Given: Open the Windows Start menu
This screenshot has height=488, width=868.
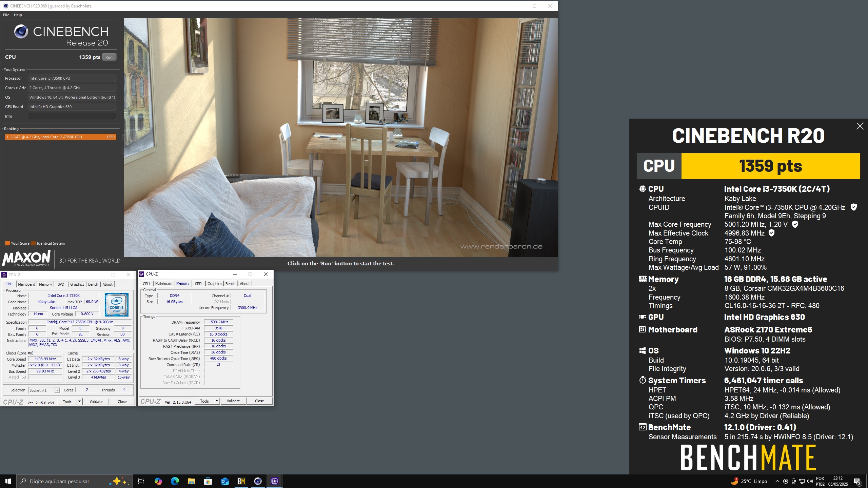Looking at the screenshot, I should click(8, 481).
